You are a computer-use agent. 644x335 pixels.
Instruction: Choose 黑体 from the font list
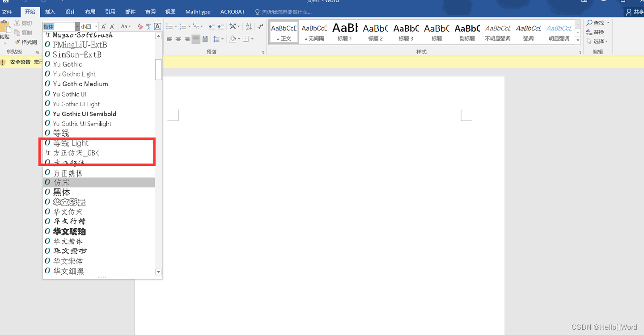99,192
